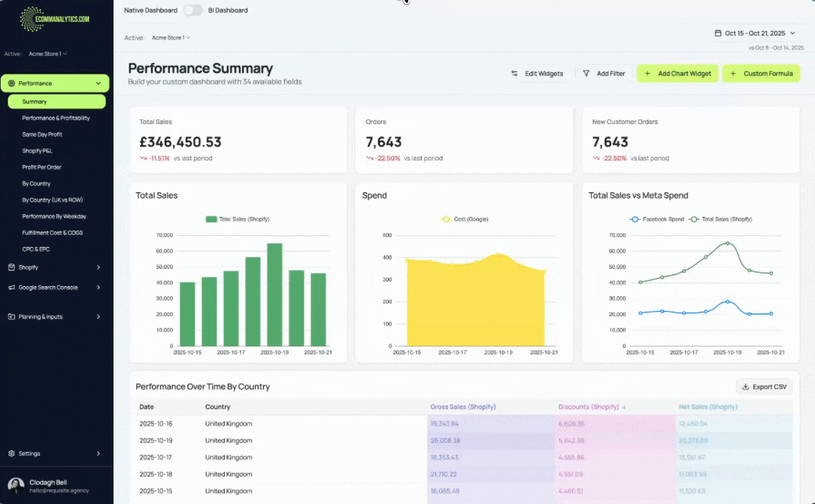Open Same Day Profit page

coord(42,134)
